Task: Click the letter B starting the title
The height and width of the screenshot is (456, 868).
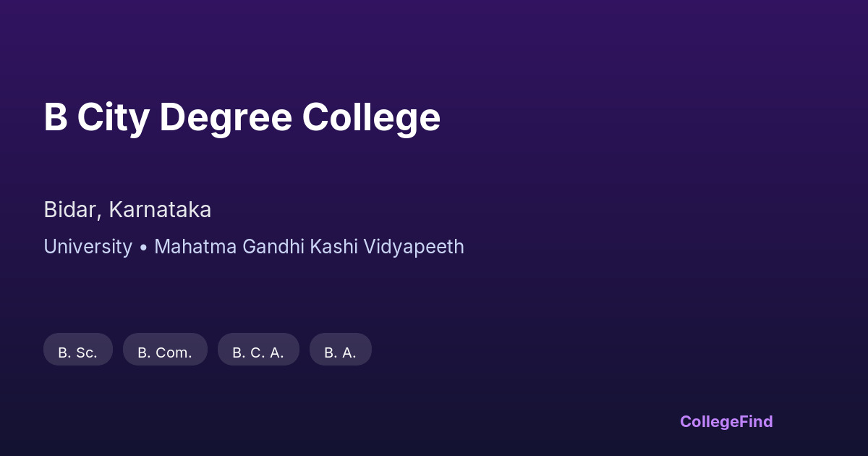Action: 56,117
